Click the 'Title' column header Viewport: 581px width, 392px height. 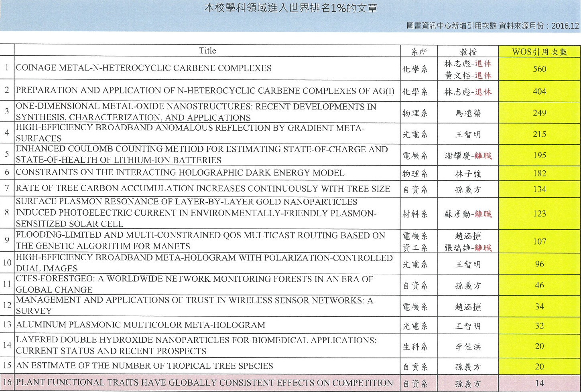(207, 51)
